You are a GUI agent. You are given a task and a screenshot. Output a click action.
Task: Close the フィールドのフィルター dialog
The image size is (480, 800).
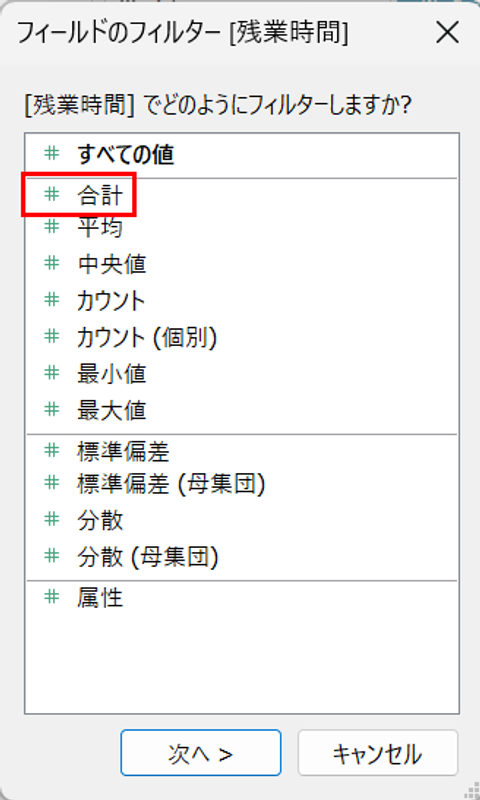tap(447, 33)
